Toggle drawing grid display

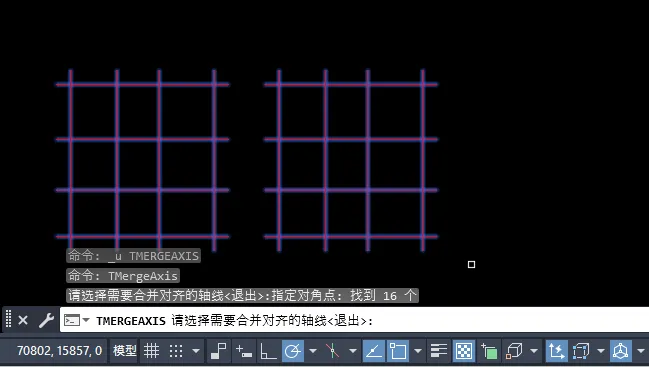[x=151, y=351]
